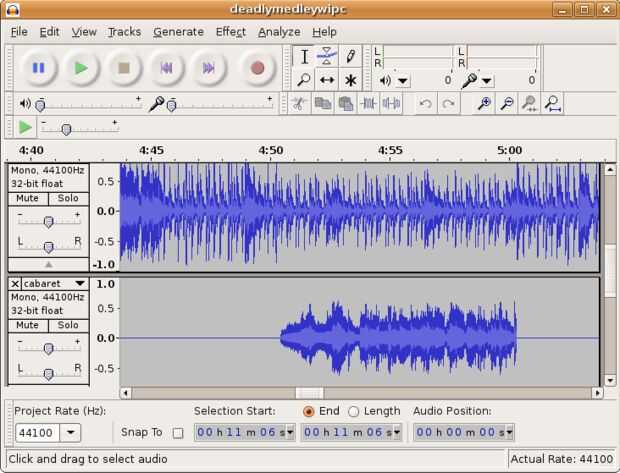Click the output volume slider
This screenshot has width=620, height=473.
click(40, 104)
